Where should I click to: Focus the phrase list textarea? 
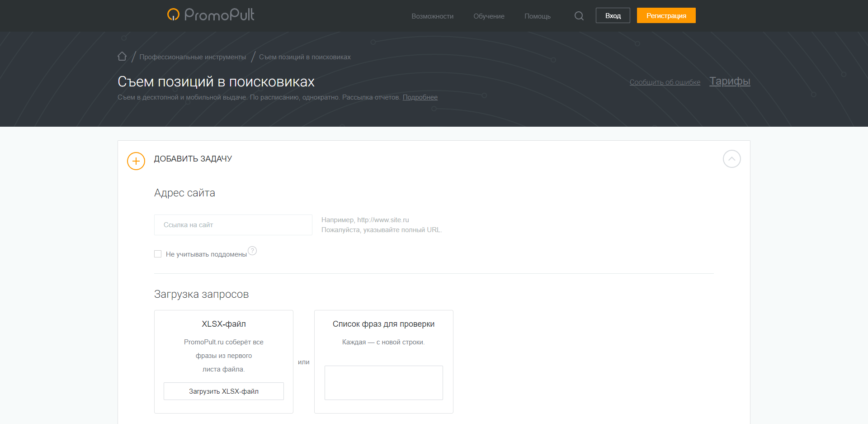tap(384, 383)
